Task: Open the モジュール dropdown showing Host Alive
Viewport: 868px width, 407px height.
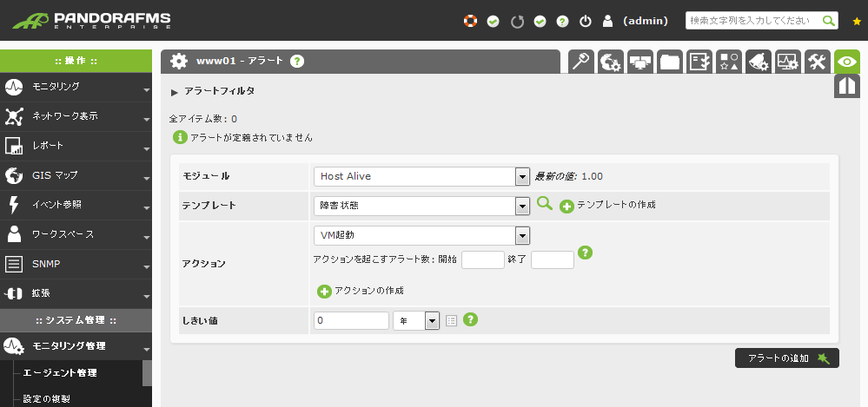Action: tap(421, 176)
